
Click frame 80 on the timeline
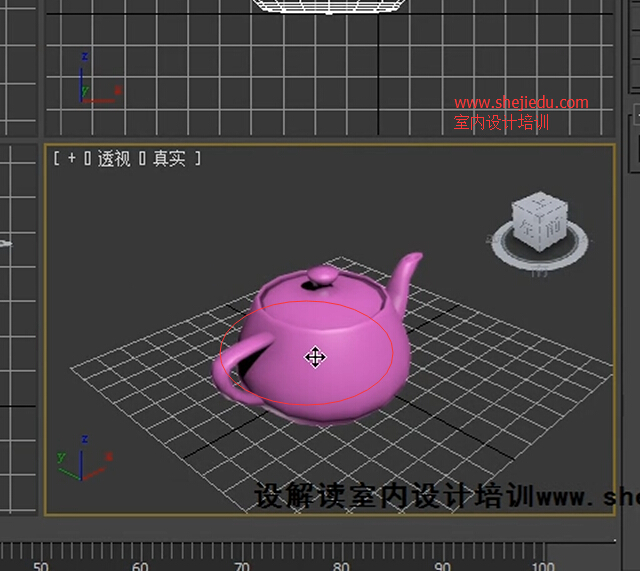click(x=341, y=567)
